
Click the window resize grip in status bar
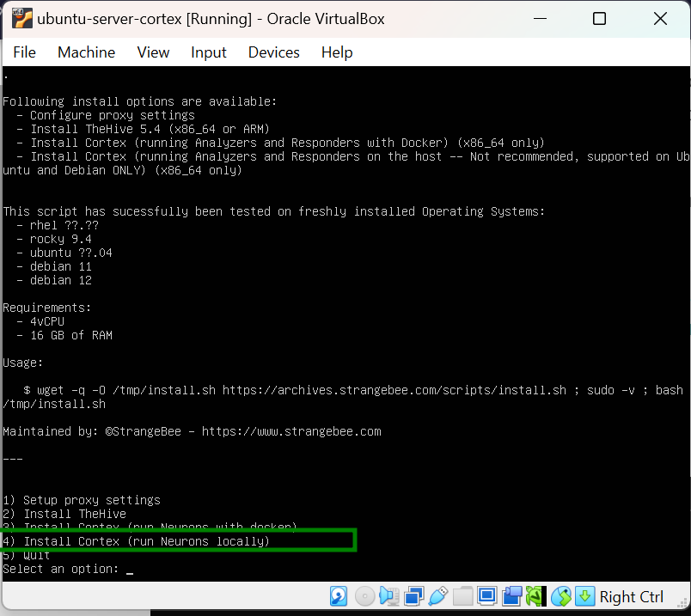(682, 605)
